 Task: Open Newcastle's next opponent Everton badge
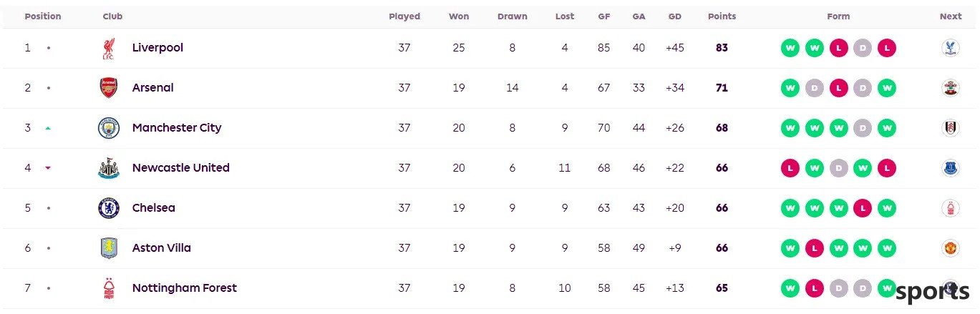[x=950, y=168]
